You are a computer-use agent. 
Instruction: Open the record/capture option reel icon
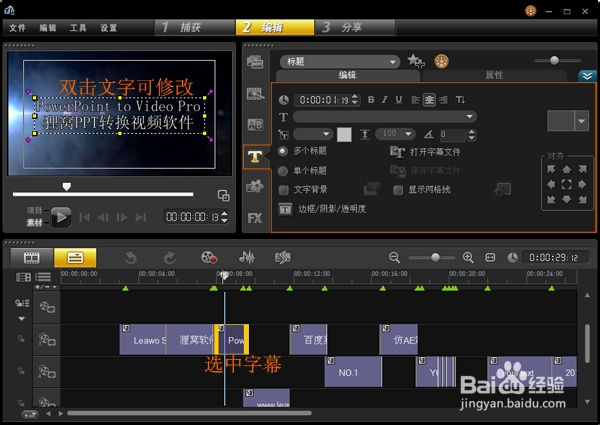point(209,257)
